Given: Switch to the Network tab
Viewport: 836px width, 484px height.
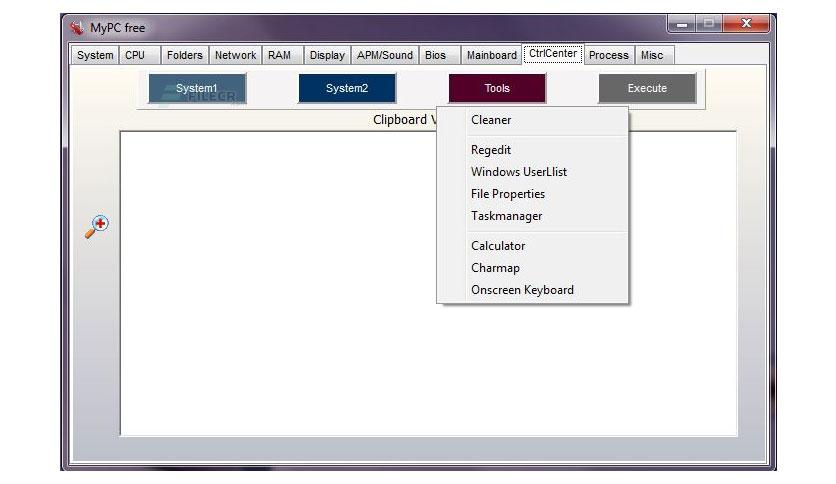Looking at the screenshot, I should click(235, 55).
